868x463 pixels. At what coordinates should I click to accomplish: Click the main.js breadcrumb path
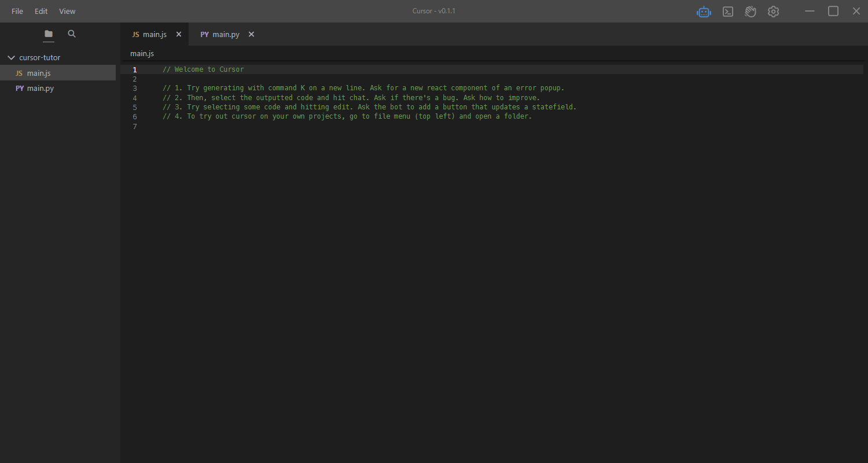[x=142, y=53]
